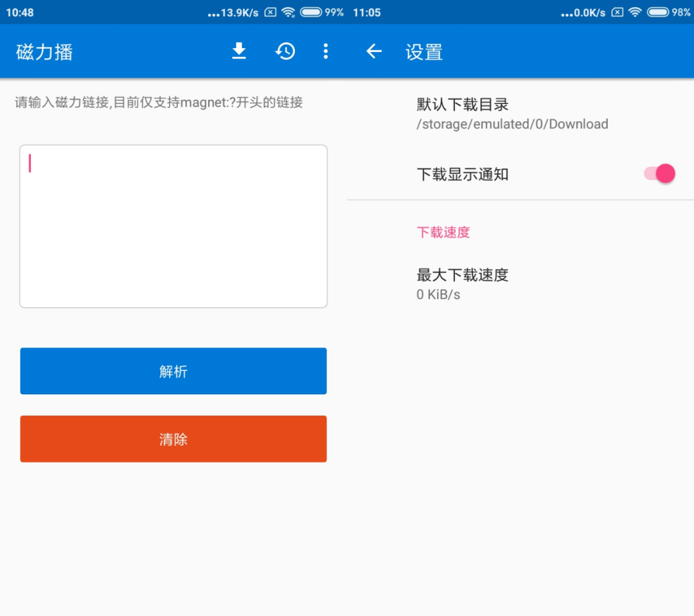This screenshot has width=694, height=616.
Task: Click the /storage/emulated/0/Download path
Action: [512, 125]
